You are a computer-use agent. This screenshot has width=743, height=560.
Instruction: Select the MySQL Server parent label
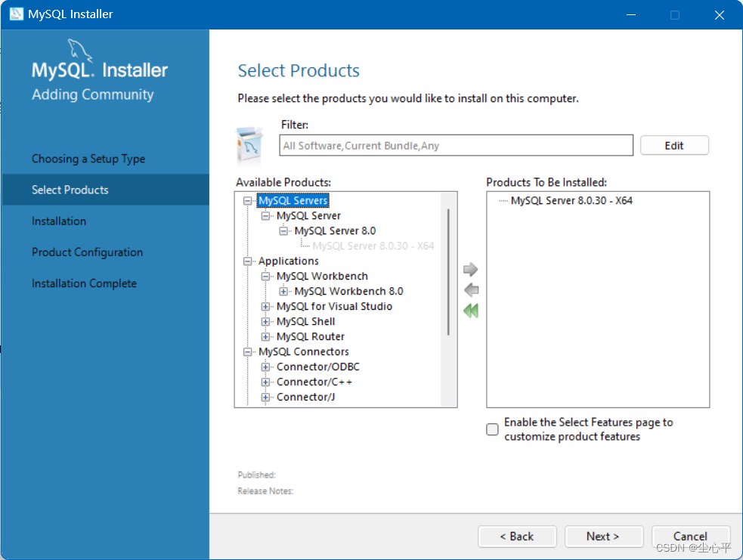point(308,216)
